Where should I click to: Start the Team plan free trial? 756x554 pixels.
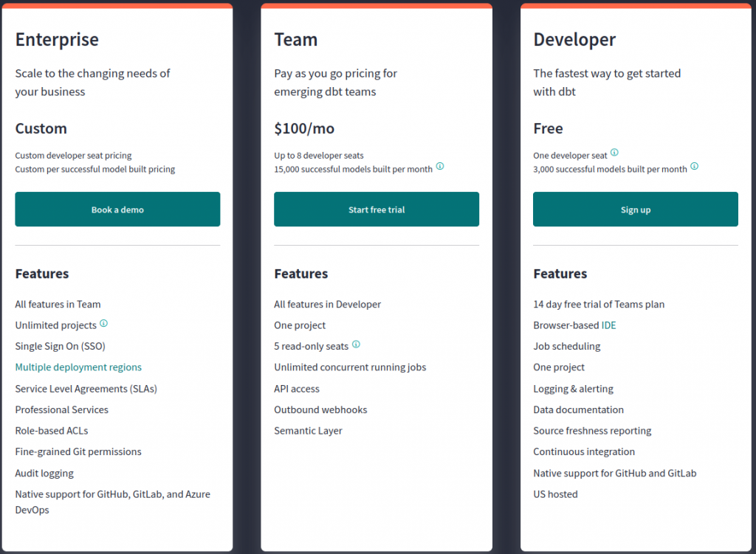point(376,209)
